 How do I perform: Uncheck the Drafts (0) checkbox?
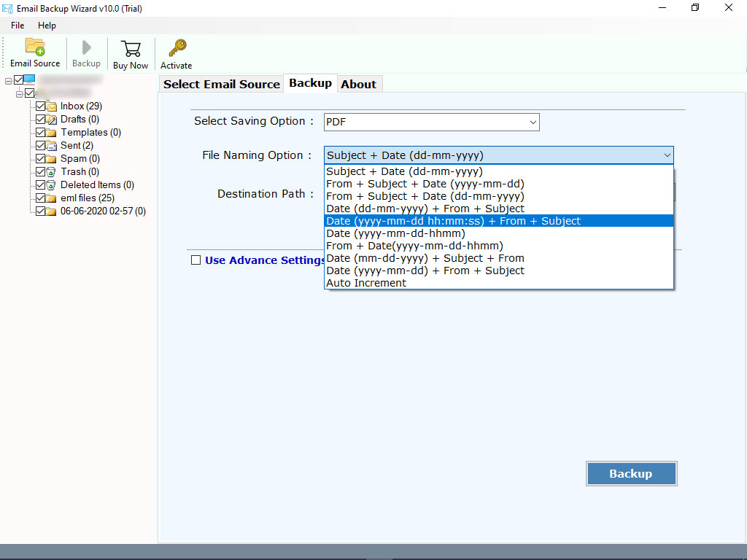[x=41, y=119]
